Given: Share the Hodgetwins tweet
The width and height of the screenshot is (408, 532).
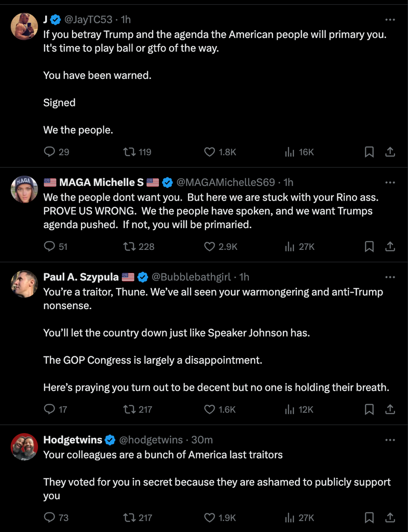Looking at the screenshot, I should (390, 517).
